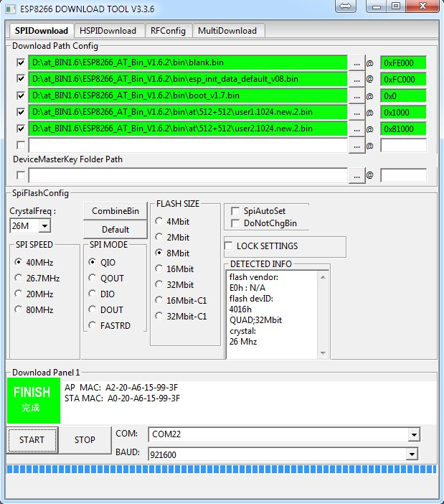The image size is (444, 504).
Task: Select 32Mbit flash size
Action: coord(159,284)
